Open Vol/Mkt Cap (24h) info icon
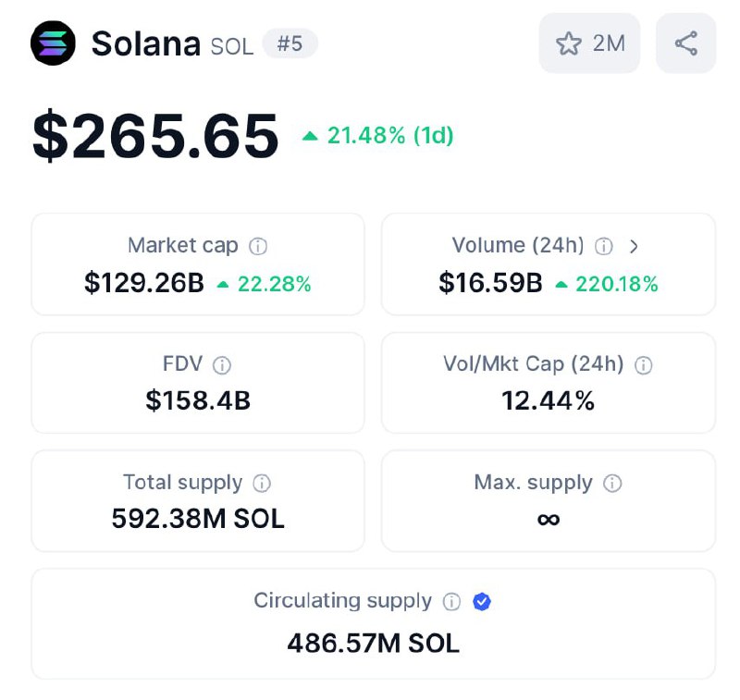This screenshot has width=740, height=700. tap(643, 365)
